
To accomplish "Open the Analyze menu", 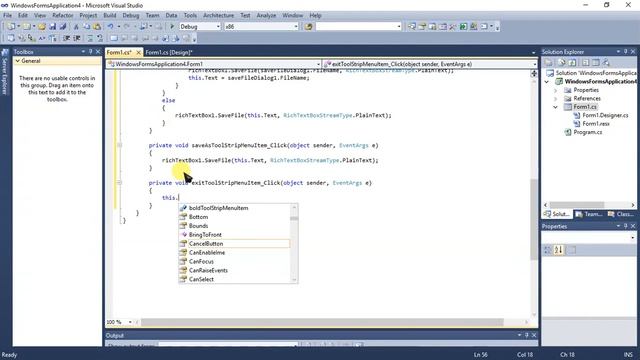I will (x=266, y=16).
